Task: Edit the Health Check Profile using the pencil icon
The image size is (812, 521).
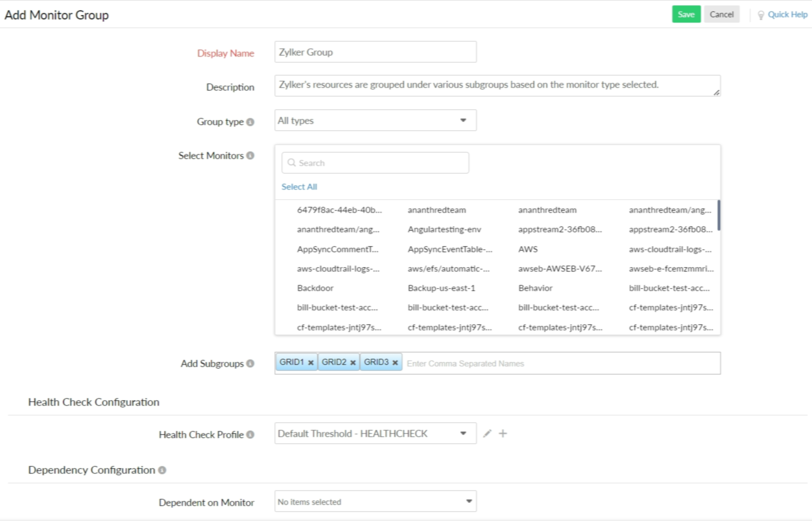Action: click(487, 433)
